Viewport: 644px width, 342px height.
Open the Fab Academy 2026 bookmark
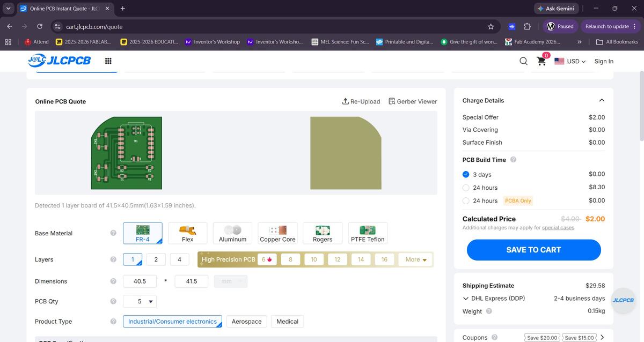pyautogui.click(x=533, y=42)
